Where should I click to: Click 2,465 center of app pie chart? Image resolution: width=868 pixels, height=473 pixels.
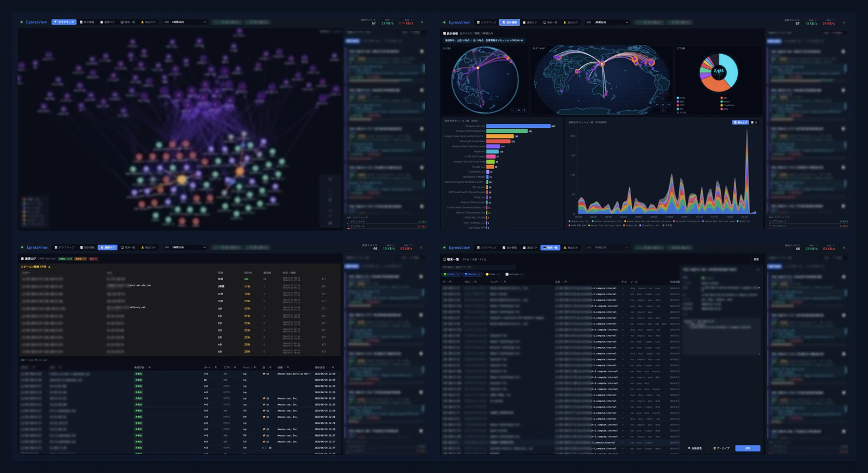point(718,71)
